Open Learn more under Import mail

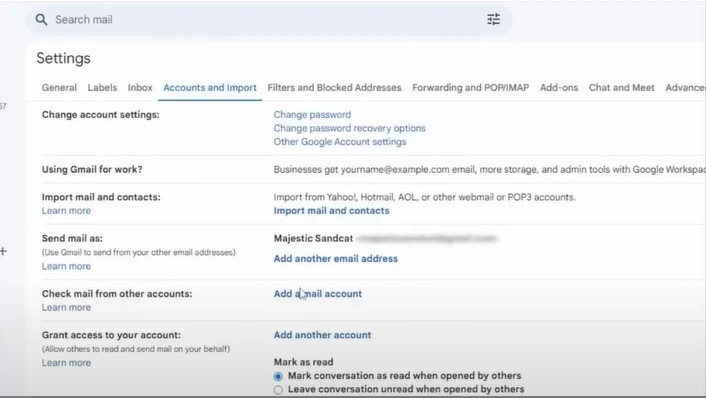[66, 211]
